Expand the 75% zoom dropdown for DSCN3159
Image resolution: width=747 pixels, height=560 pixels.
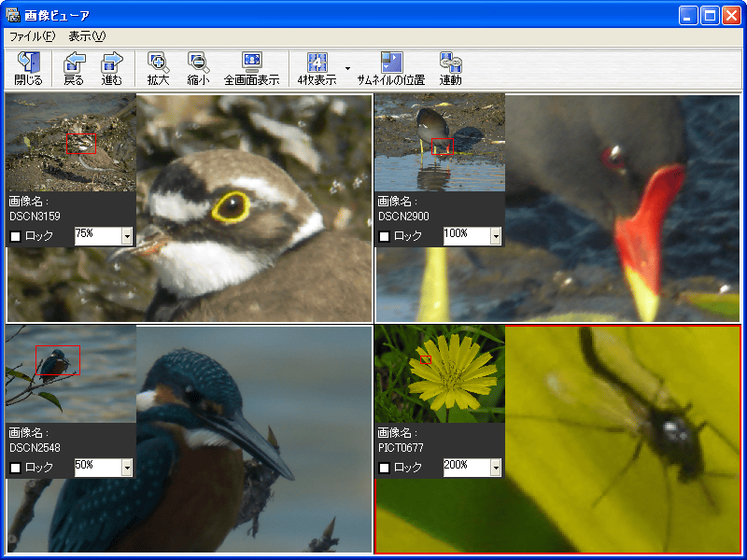(127, 236)
